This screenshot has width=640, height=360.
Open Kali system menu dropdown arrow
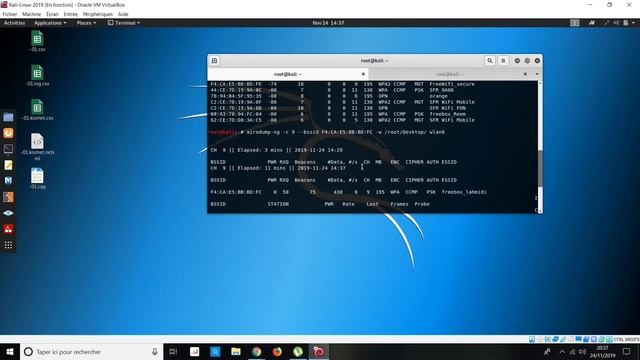pos(633,23)
